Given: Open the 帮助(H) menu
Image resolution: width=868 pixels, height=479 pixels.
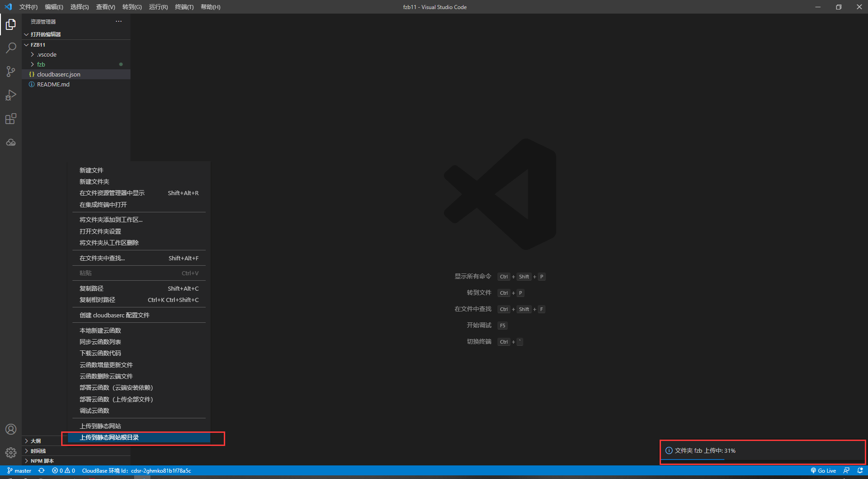Looking at the screenshot, I should tap(211, 7).
